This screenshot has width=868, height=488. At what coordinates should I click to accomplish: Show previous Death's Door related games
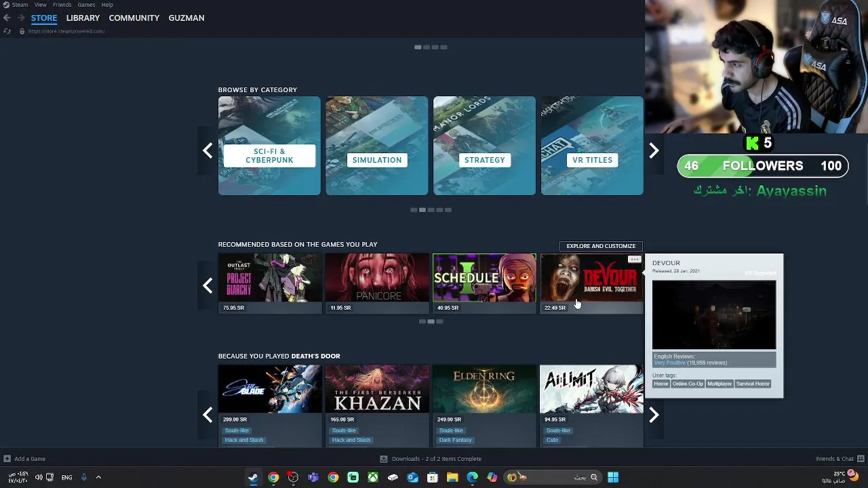pos(208,415)
